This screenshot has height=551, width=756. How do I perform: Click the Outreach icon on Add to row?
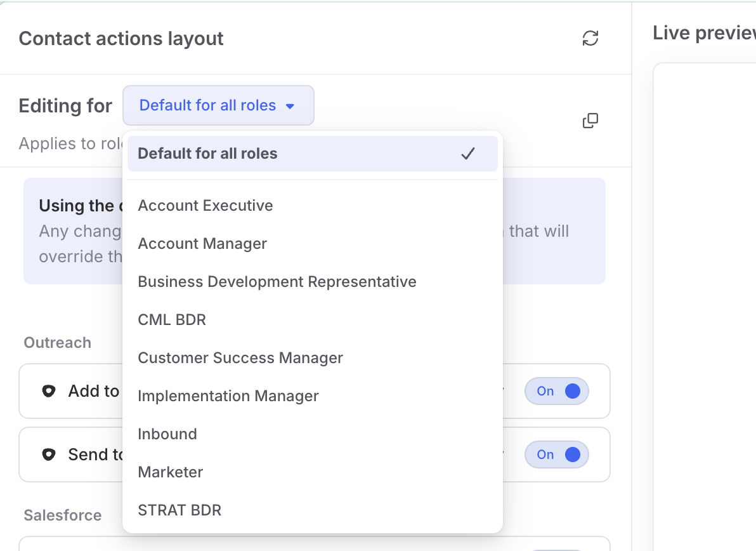click(x=49, y=391)
